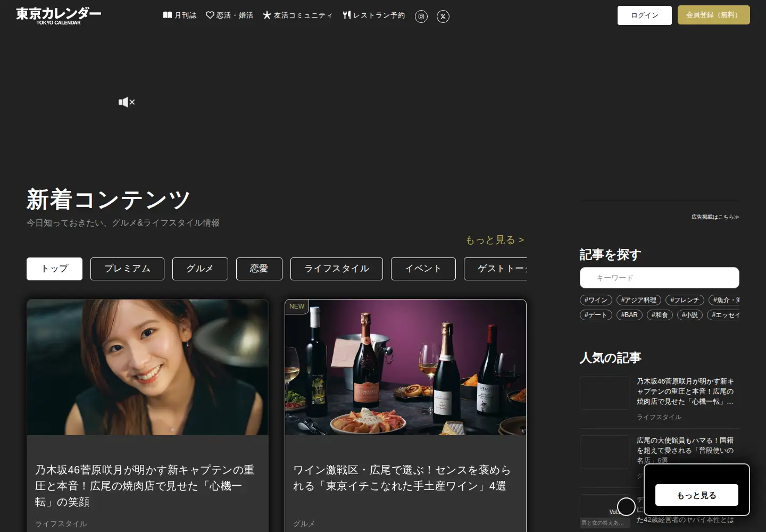This screenshot has width=766, height=532.
Task: Click the NEW badge on wine card
Action: [x=297, y=306]
